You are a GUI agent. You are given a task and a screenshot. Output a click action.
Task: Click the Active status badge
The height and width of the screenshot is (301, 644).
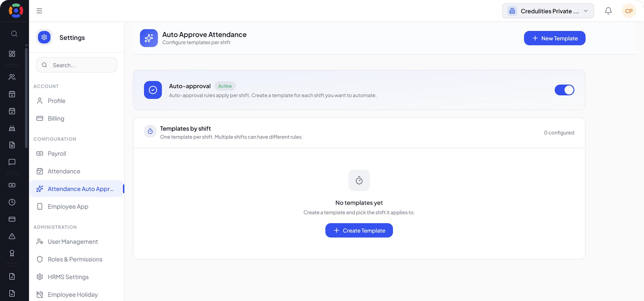click(x=225, y=86)
